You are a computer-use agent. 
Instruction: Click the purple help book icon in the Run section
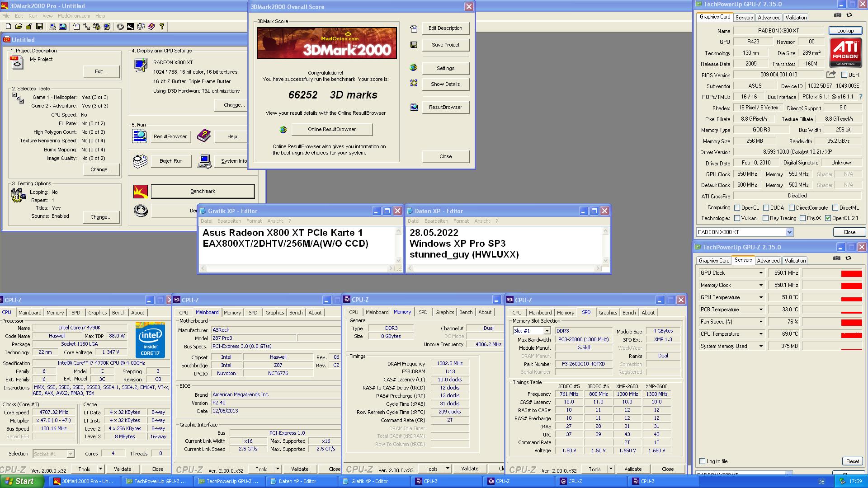pyautogui.click(x=204, y=136)
